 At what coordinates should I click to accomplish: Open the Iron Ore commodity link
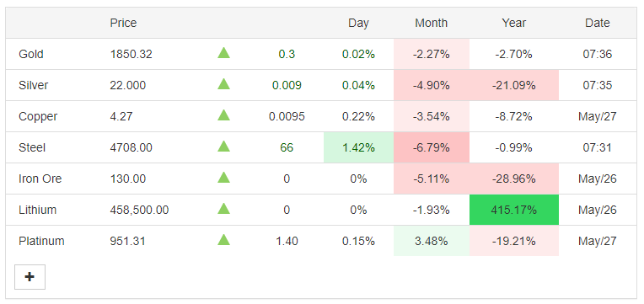40,179
